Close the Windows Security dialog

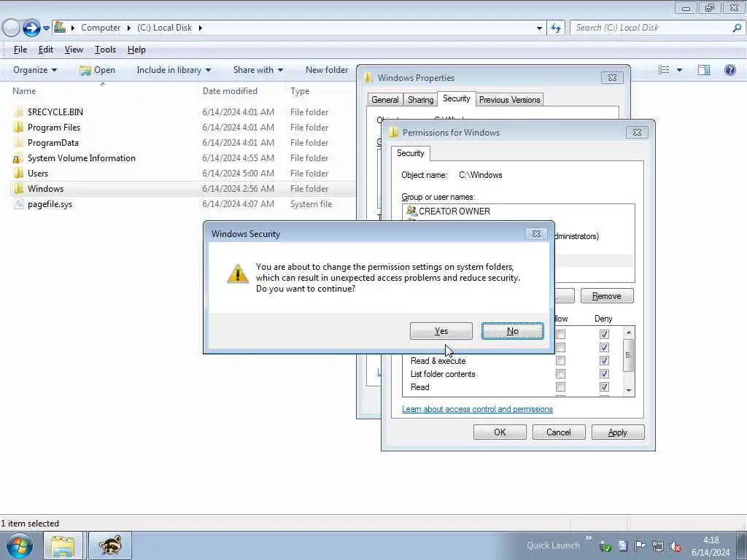tap(536, 234)
